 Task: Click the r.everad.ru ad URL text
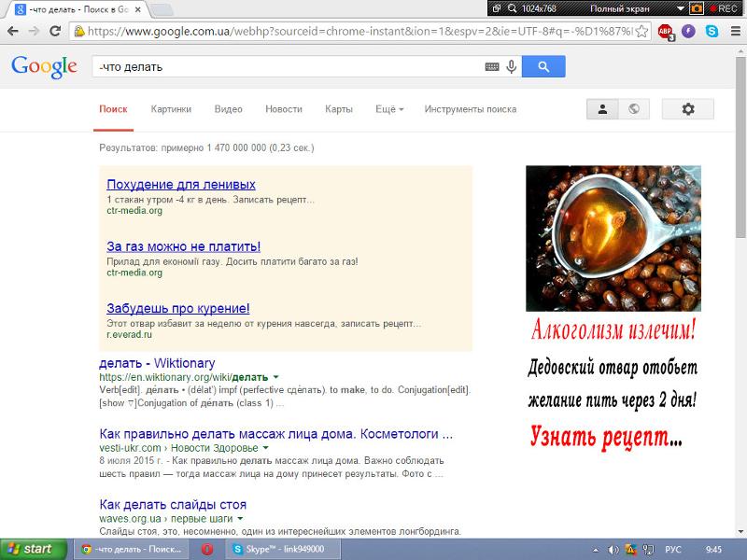pos(129,334)
